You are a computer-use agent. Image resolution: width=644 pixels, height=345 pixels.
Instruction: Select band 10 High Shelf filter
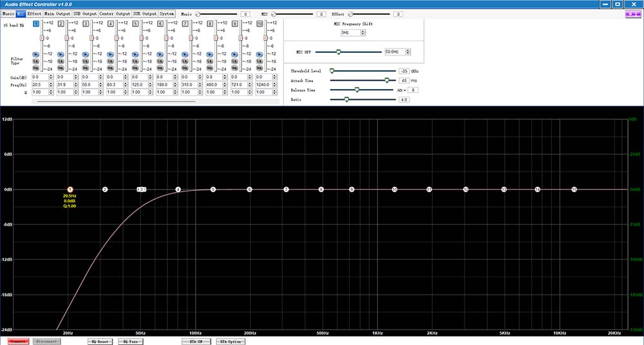[x=260, y=68]
